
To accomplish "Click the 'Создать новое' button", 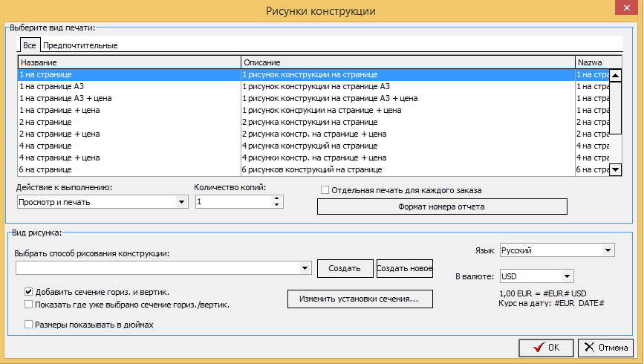I will pyautogui.click(x=405, y=268).
